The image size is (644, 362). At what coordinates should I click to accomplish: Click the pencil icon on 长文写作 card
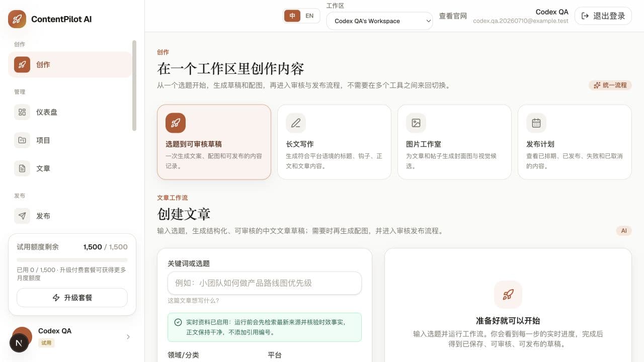tap(296, 123)
